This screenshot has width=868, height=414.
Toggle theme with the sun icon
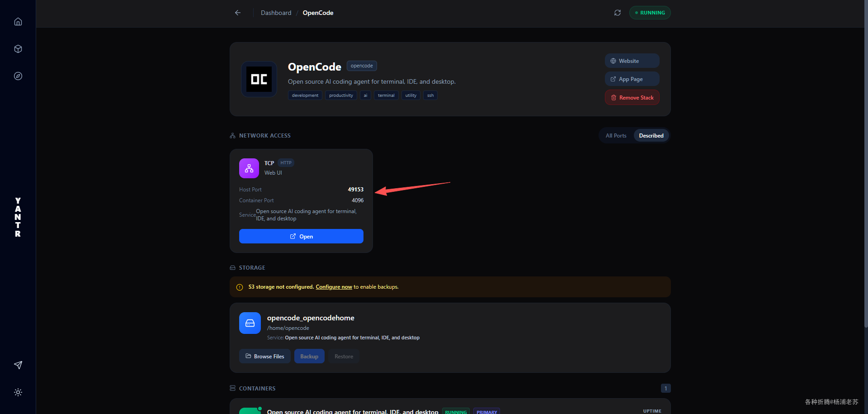(x=18, y=392)
